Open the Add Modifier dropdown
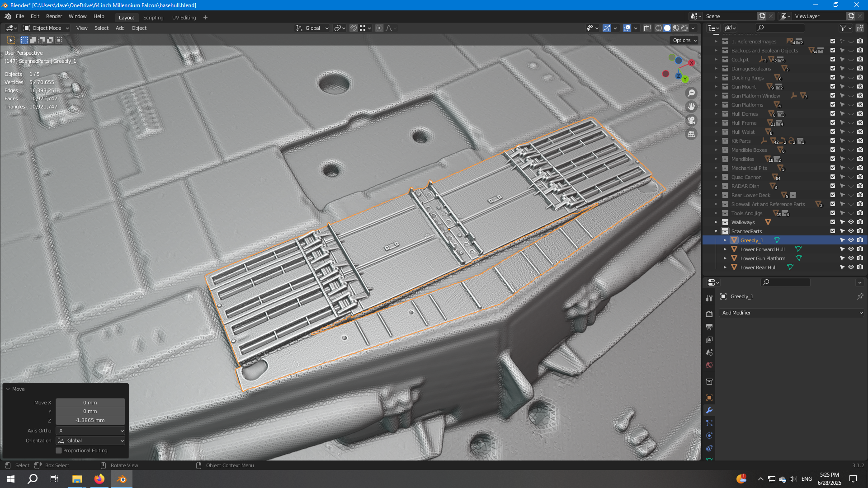This screenshot has height=488, width=868. click(x=792, y=313)
